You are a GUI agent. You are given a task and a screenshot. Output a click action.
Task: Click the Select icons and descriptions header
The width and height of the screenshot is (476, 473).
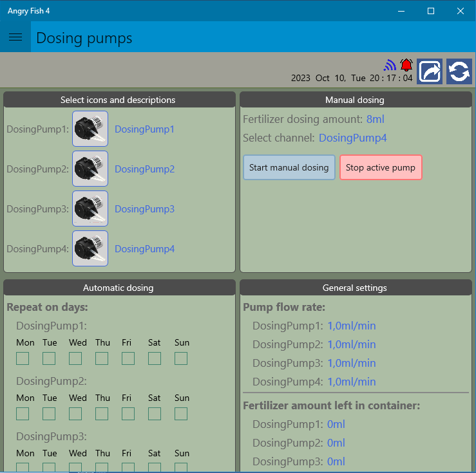pyautogui.click(x=119, y=100)
